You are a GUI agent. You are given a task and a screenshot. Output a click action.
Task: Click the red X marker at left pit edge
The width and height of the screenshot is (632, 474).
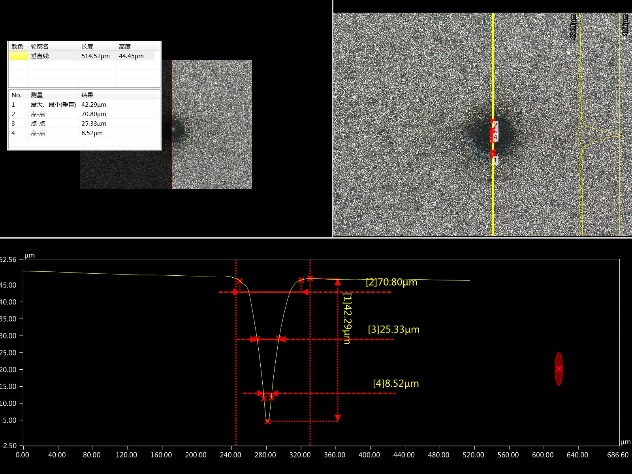(x=240, y=281)
